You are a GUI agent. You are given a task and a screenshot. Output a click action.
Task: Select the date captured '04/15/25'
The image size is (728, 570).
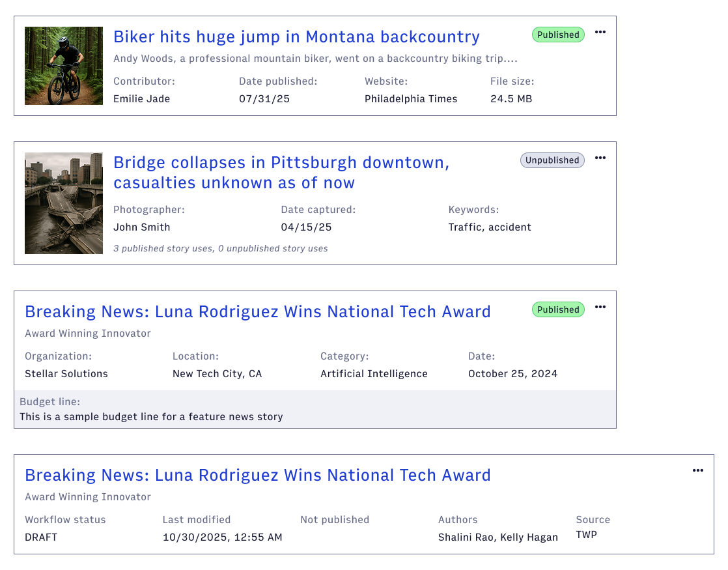click(306, 227)
